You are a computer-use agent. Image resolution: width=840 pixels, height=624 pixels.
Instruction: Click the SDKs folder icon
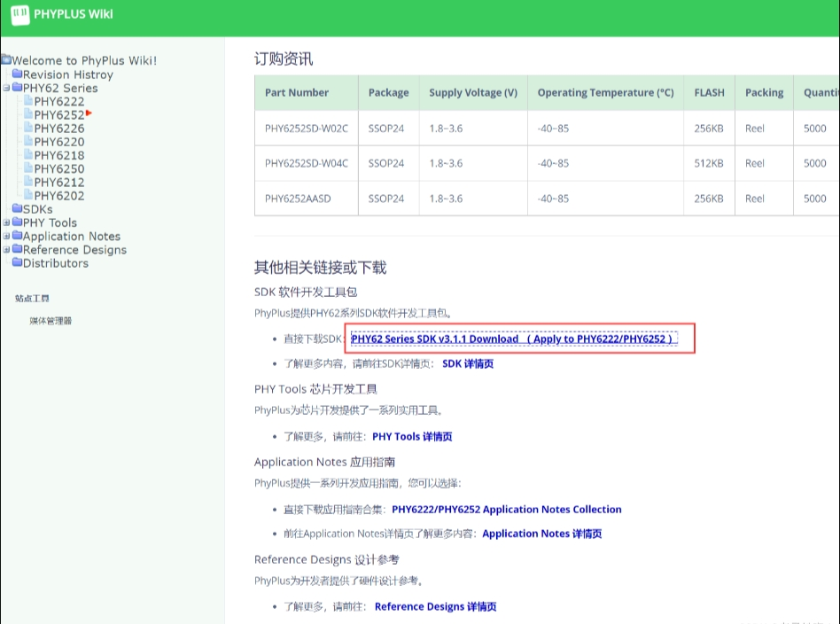[x=18, y=208]
